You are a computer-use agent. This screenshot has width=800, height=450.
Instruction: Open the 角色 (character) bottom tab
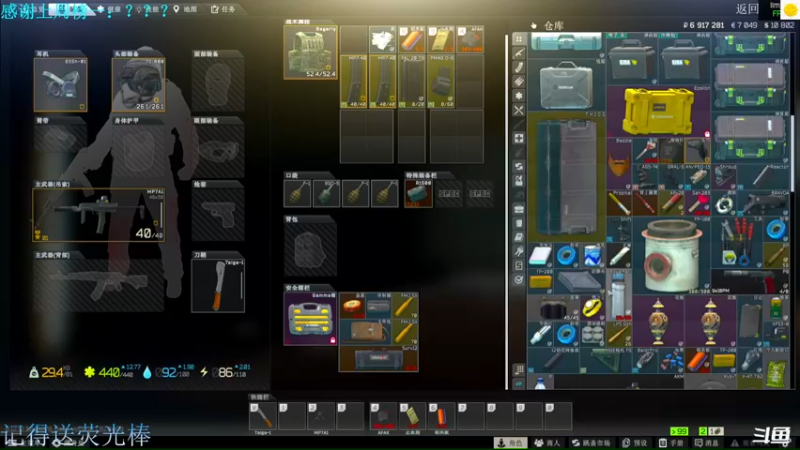coord(511,443)
